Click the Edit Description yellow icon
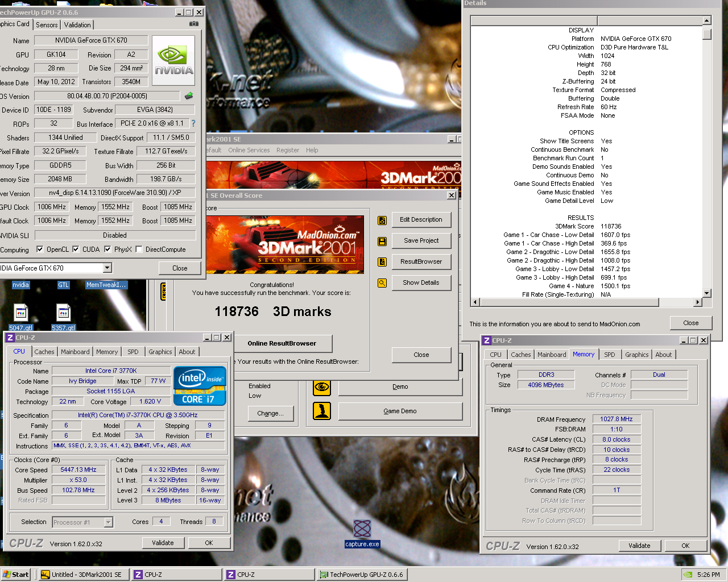Viewport: 728px width, 582px height. (382, 220)
